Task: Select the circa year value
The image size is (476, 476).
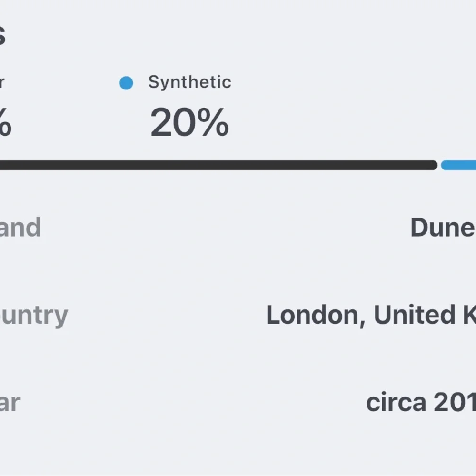Action: (421, 403)
